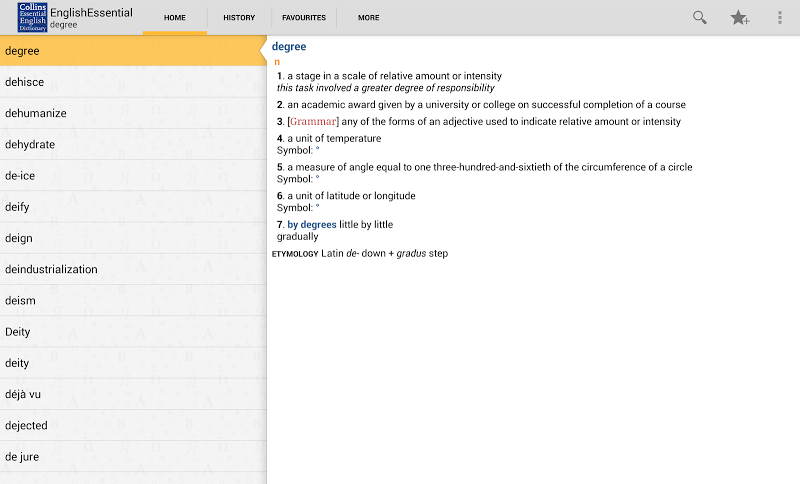Switch to the FAVOURITES tab
Screen dimensions: 800x484
point(304,17)
